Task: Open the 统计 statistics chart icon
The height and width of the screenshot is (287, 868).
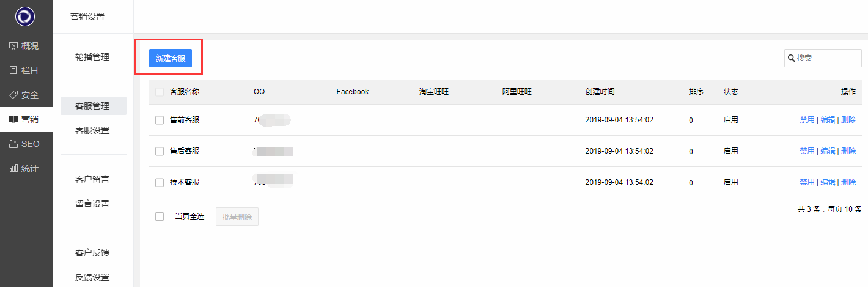Action: pyautogui.click(x=13, y=168)
